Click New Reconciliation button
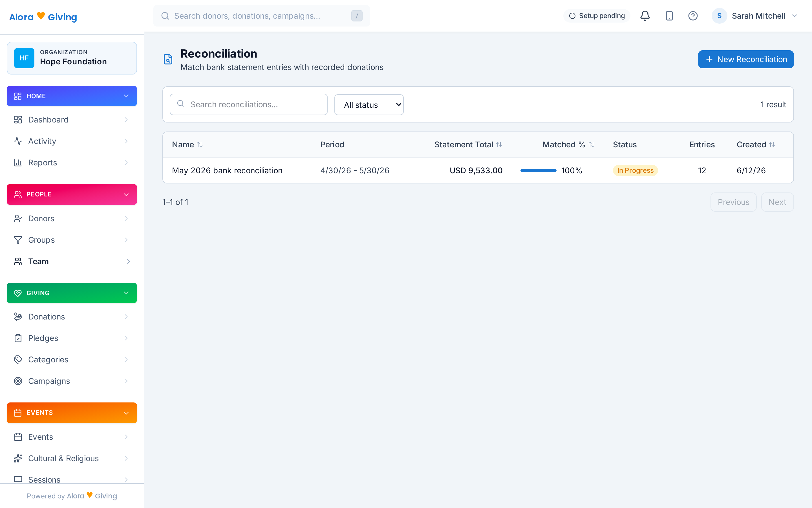 [745, 59]
